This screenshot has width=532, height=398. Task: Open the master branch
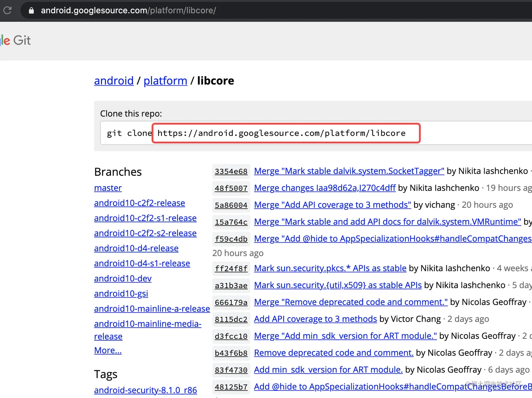pos(108,188)
